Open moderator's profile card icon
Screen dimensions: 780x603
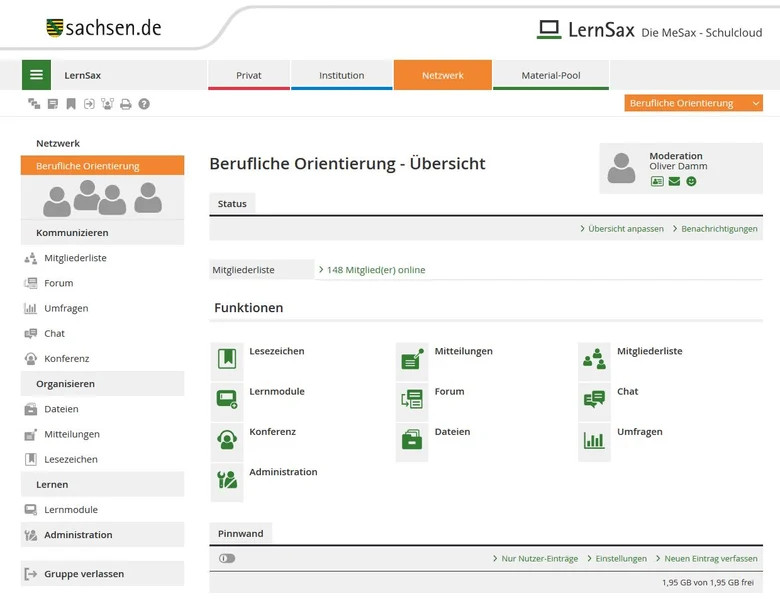657,181
